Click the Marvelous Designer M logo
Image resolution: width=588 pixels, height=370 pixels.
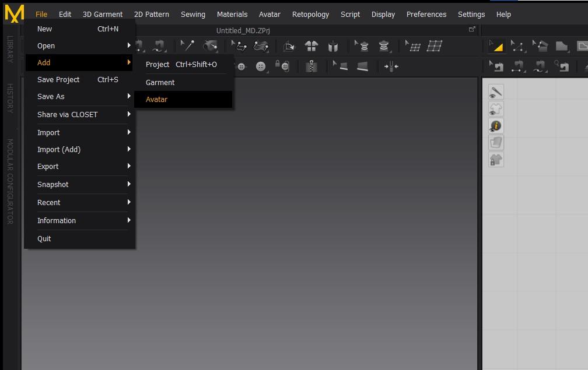point(14,13)
